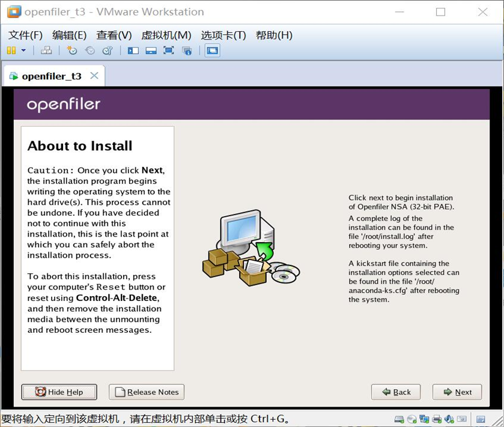Viewport: 504px width, 427px height.
Task: Click the openfiler logo in the banner
Action: point(64,104)
